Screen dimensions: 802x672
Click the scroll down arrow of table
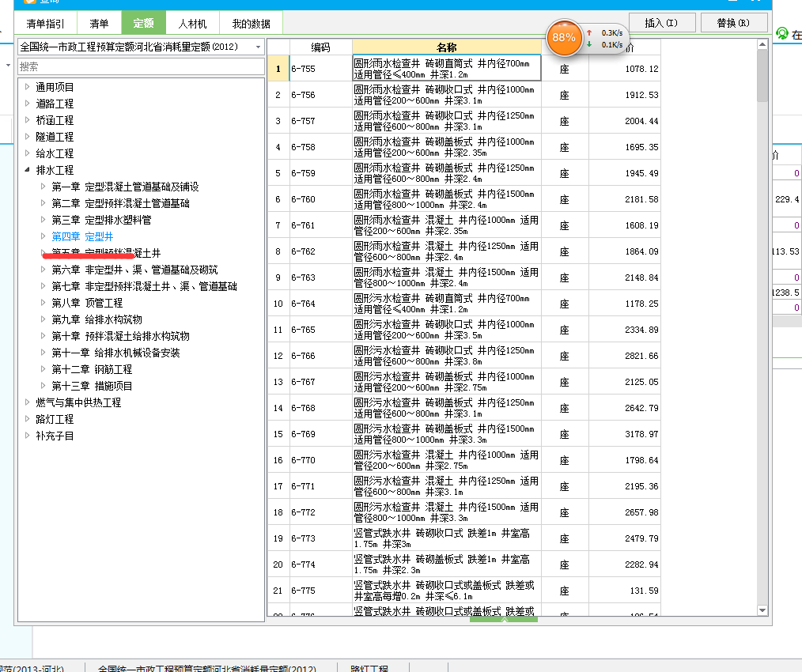(762, 610)
